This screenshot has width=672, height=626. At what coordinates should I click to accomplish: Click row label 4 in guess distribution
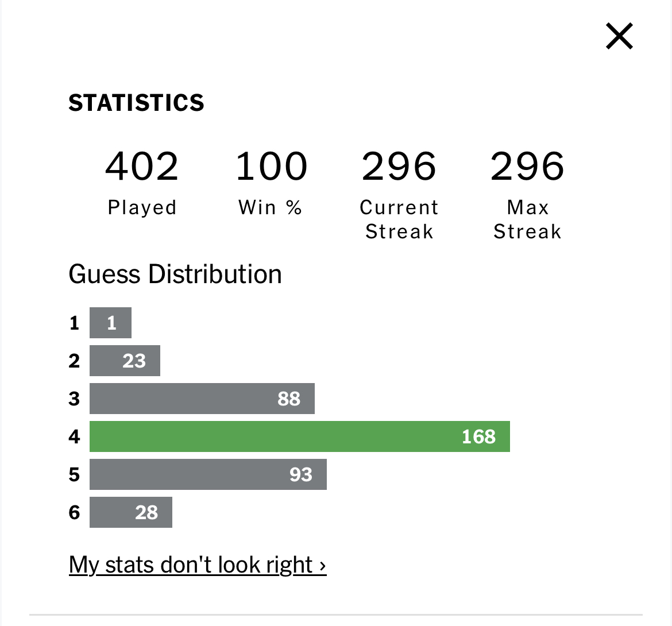(74, 436)
